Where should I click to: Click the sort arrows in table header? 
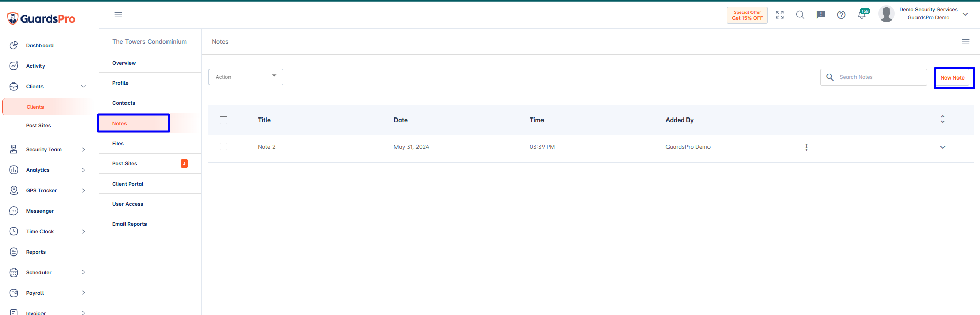point(942,120)
